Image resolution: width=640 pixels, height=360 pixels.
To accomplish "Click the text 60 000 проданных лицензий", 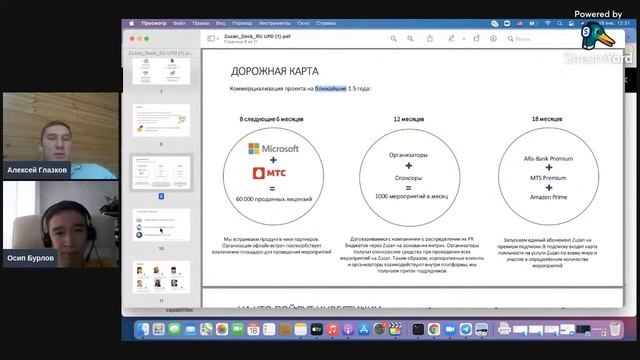I will tap(274, 199).
